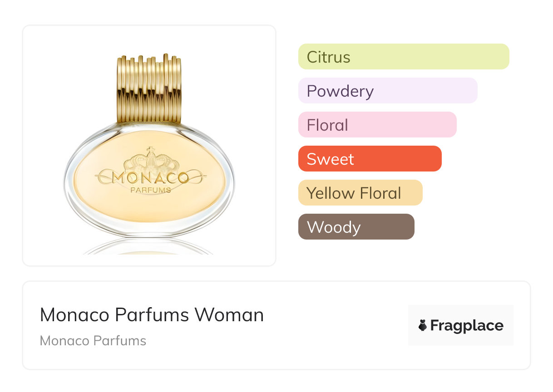This screenshot has height=392, width=553.
Task: Click the Fragplace logo text
Action: click(467, 326)
